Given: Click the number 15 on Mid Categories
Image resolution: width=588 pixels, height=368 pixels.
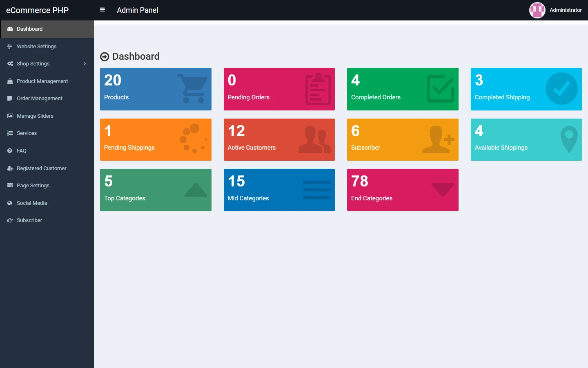Looking at the screenshot, I should tap(236, 181).
